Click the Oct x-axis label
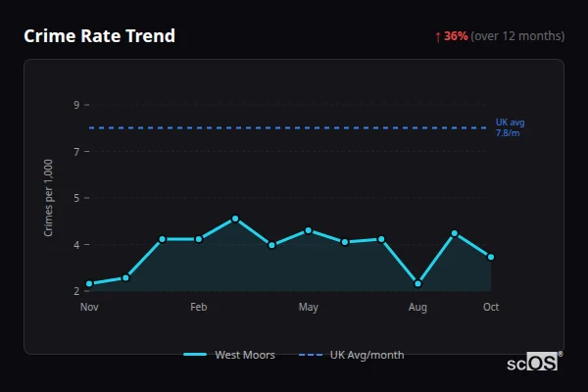 [491, 307]
